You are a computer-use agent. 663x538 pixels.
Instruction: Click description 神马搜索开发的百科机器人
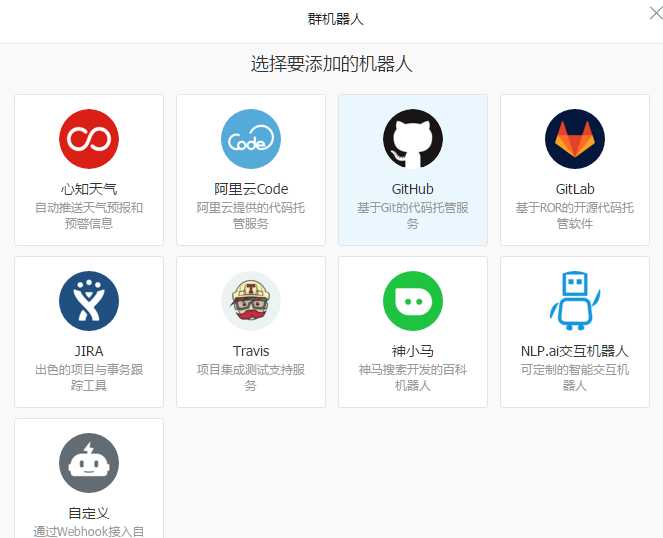pos(413,377)
